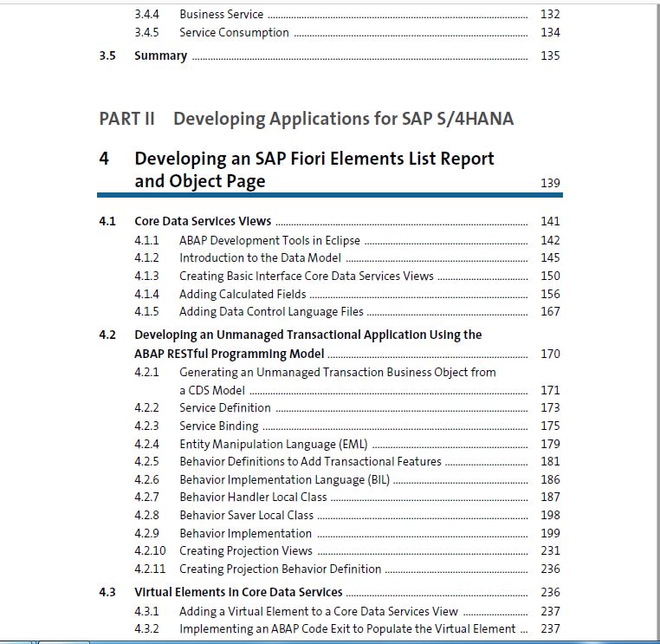
Task: Open Entity Manipulation Language (EML) entry
Action: [274, 445]
